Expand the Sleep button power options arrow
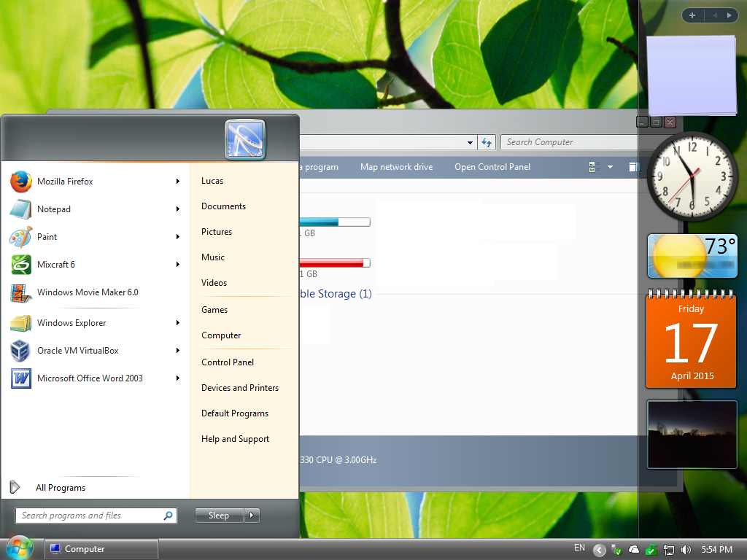This screenshot has width=747, height=560. pyautogui.click(x=252, y=515)
